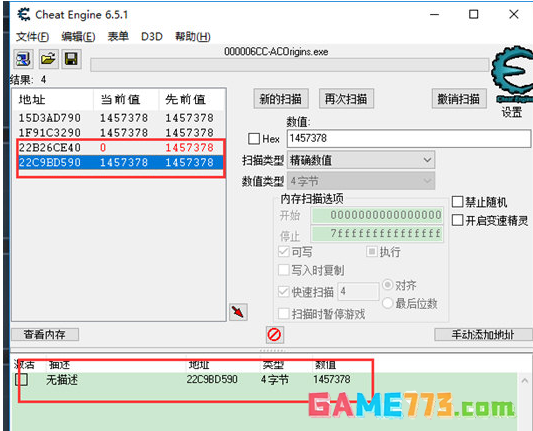Toggle the 写入时复制 checkbox
Viewport: 533px width, 431px height.
click(x=283, y=270)
